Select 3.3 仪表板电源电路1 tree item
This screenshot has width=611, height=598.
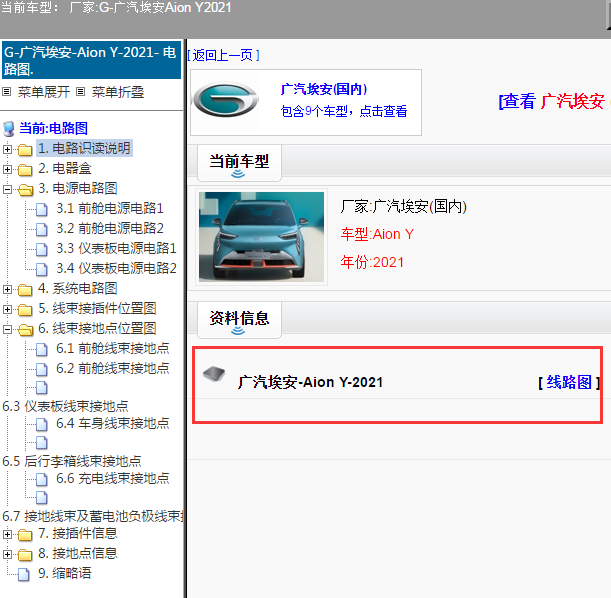click(117, 249)
